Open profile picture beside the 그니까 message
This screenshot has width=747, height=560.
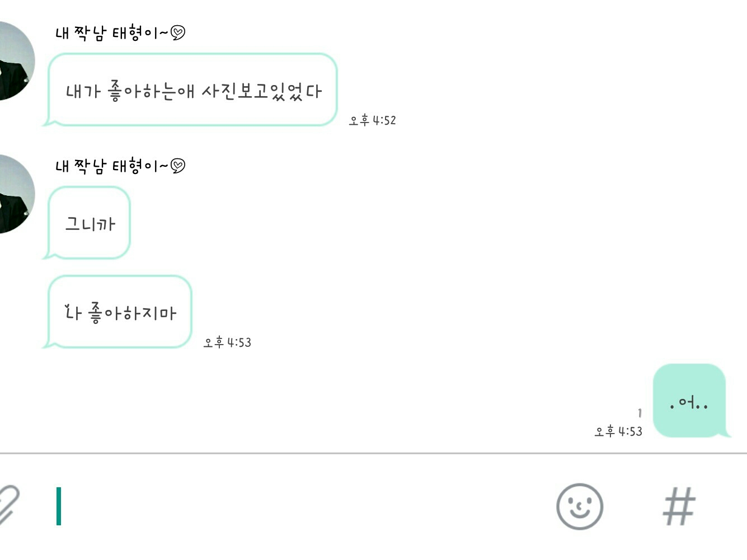(x=14, y=194)
